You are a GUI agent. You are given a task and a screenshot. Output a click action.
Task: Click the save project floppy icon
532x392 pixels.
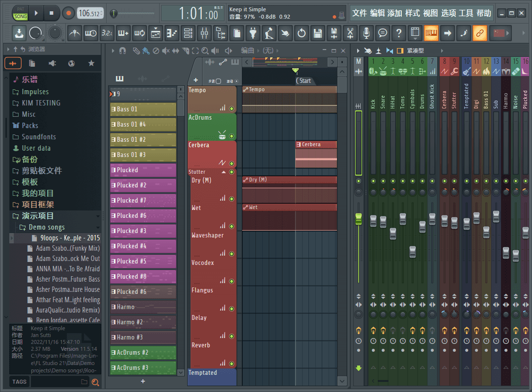click(x=317, y=33)
